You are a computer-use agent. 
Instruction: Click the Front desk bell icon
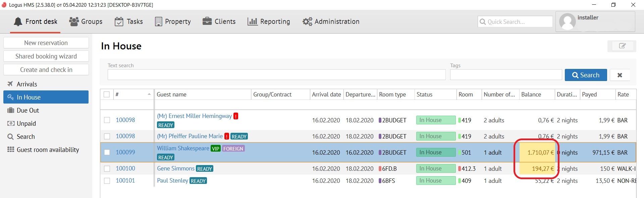click(x=18, y=22)
